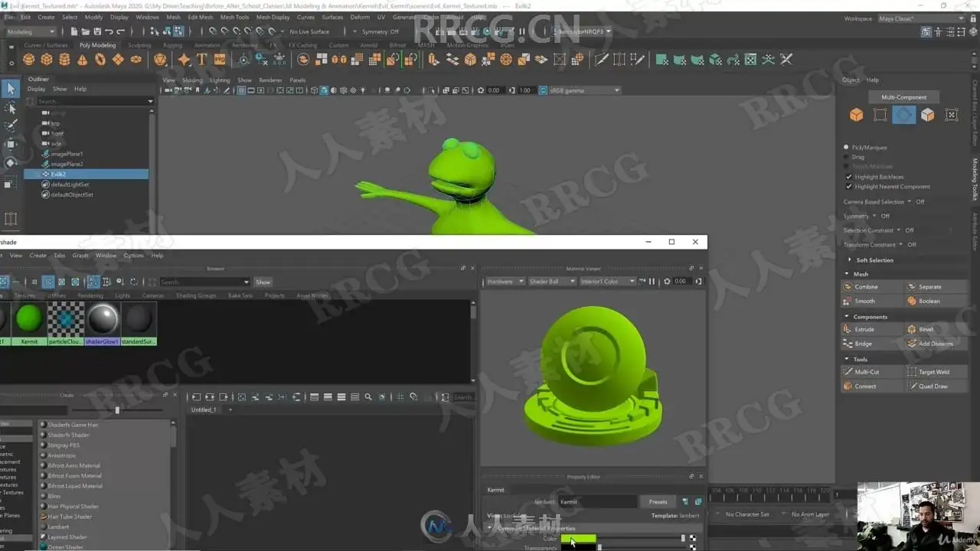
Task: Select Face selection mode in Modeling Toolkit
Action: coord(928,115)
